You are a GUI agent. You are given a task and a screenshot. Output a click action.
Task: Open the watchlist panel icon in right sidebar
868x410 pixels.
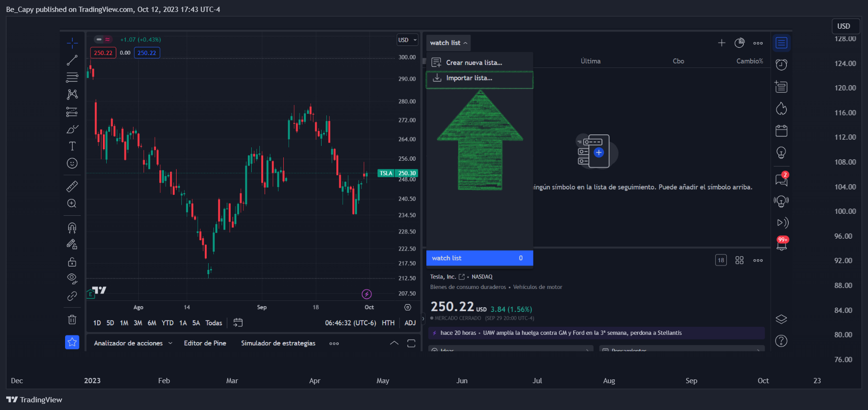click(x=781, y=43)
